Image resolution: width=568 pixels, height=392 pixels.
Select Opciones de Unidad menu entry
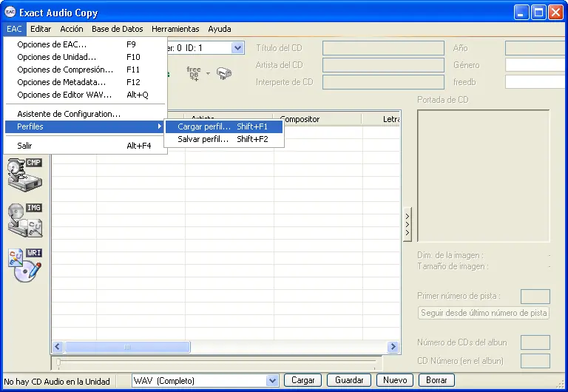click(x=85, y=57)
